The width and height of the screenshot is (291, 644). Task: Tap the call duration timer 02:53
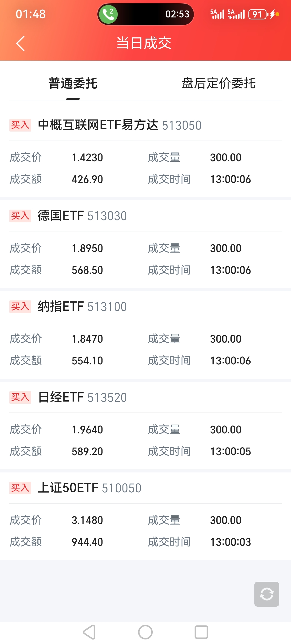point(177,14)
